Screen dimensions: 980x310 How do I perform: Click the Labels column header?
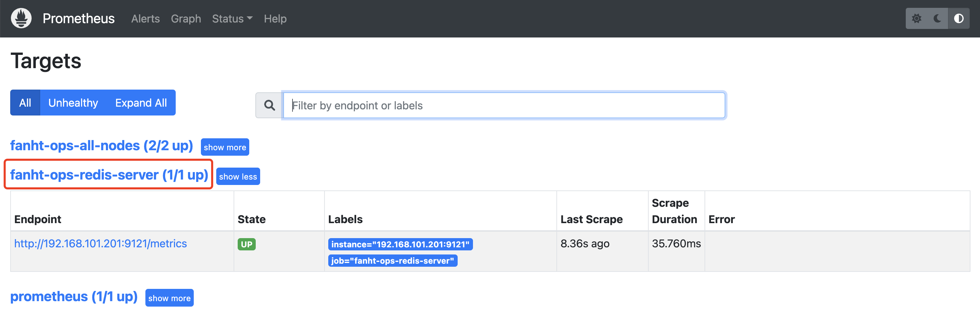[x=345, y=219]
